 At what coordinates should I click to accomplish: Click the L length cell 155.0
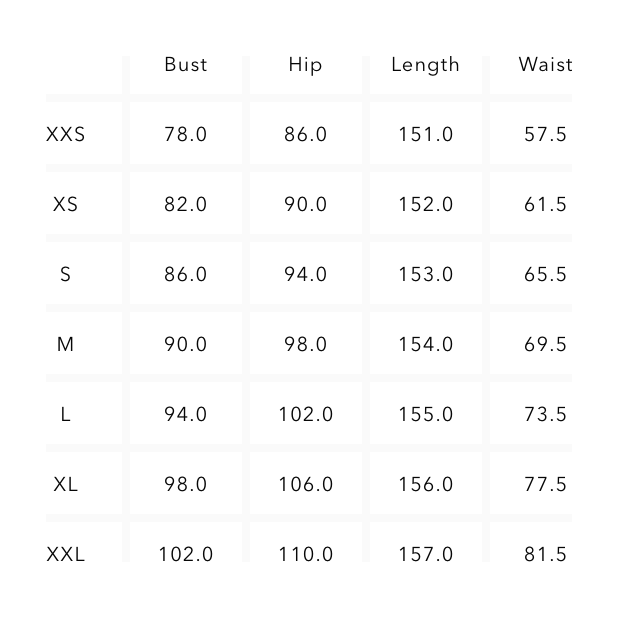[x=425, y=414]
